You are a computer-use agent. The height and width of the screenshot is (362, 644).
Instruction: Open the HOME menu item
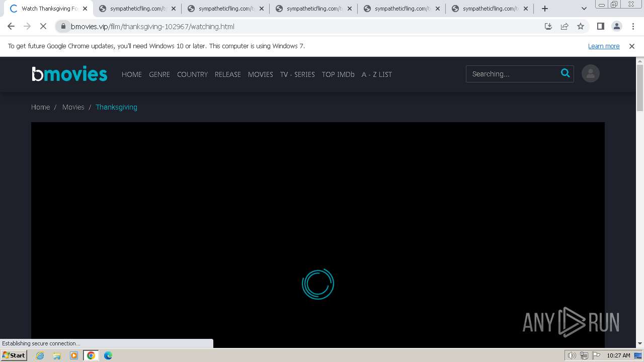point(132,74)
